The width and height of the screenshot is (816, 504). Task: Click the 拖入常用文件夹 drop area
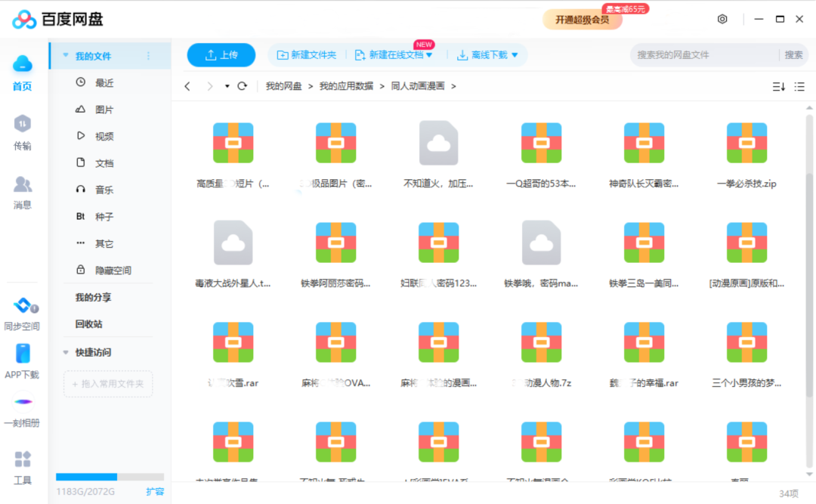pyautogui.click(x=108, y=384)
